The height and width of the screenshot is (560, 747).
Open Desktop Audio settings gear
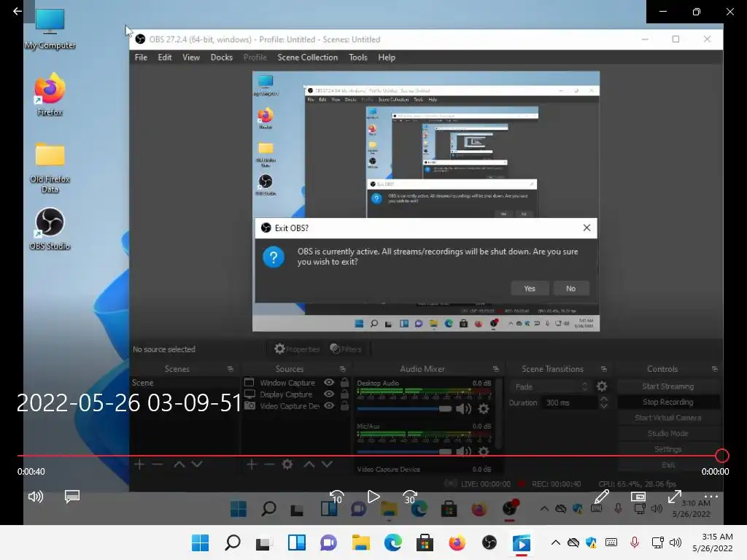484,408
